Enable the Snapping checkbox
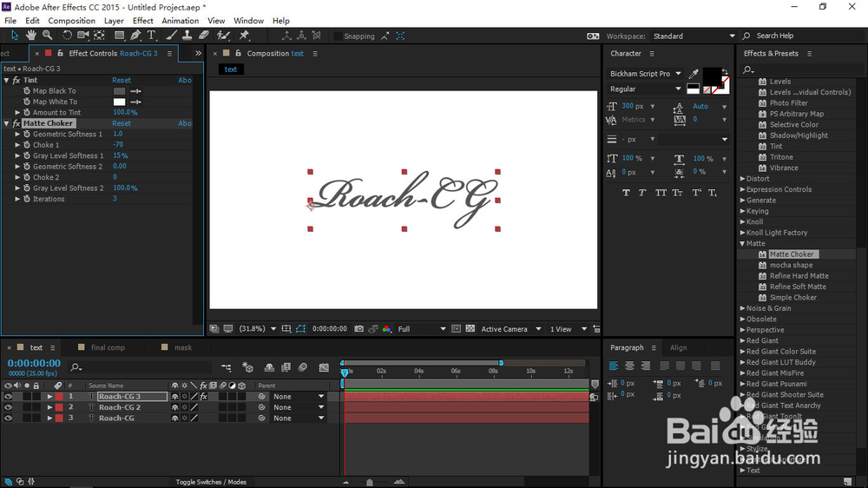The image size is (868, 488). pos(337,36)
